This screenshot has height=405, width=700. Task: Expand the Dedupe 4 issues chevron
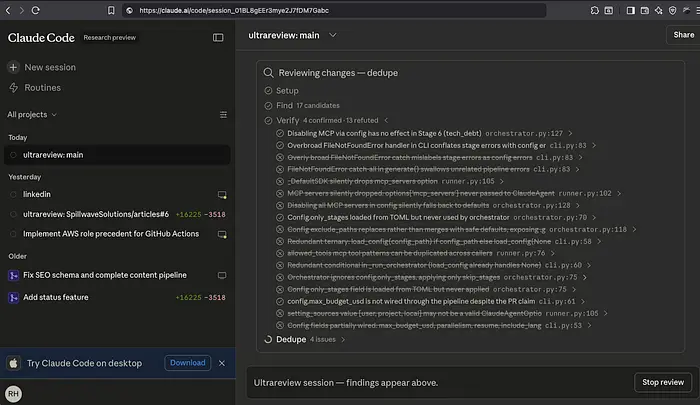pos(343,339)
